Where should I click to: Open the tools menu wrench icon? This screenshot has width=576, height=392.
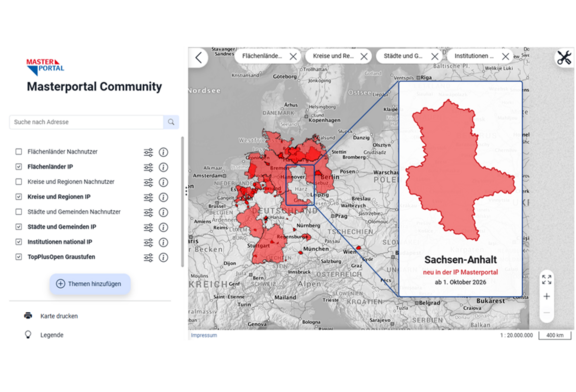564,58
